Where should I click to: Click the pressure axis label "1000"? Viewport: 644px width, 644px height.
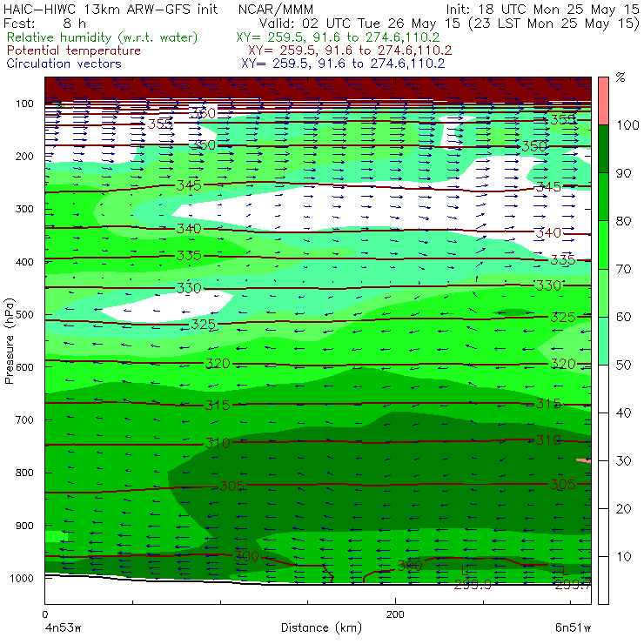click(22, 579)
